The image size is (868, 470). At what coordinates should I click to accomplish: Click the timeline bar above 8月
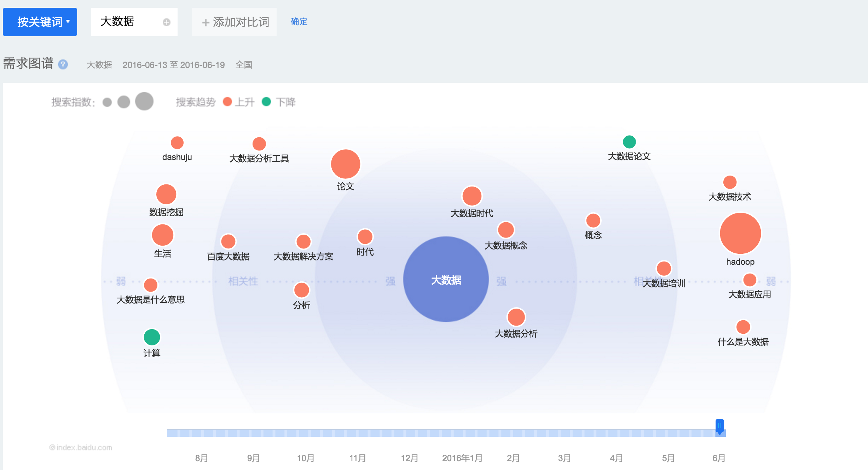[x=202, y=433]
